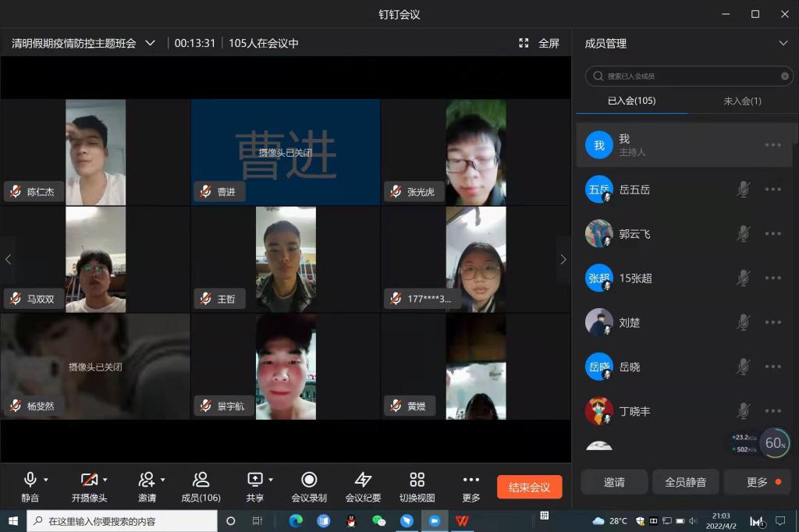Open 60% network speed indicator
This screenshot has height=532, width=799.
pos(775,443)
